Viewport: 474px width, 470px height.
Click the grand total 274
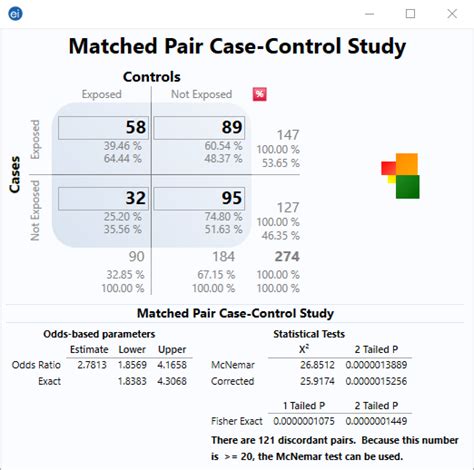coord(287,257)
